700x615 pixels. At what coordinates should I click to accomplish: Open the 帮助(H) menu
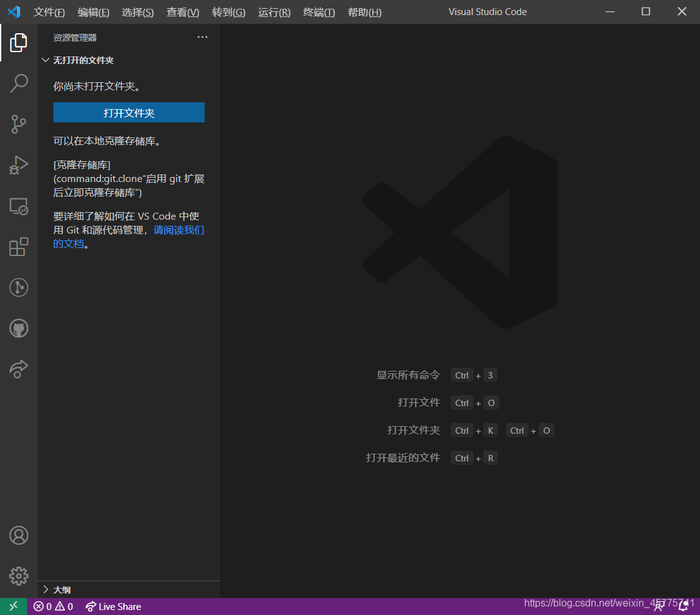coord(364,12)
